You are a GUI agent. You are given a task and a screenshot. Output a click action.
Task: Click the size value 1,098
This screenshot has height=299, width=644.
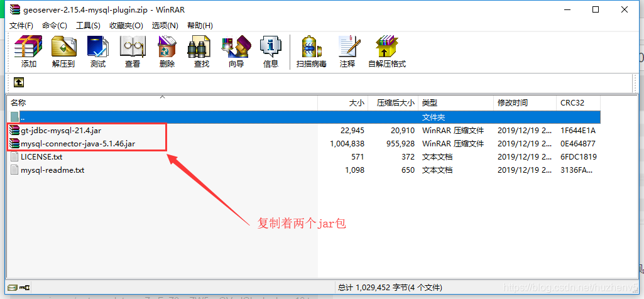pyautogui.click(x=355, y=170)
